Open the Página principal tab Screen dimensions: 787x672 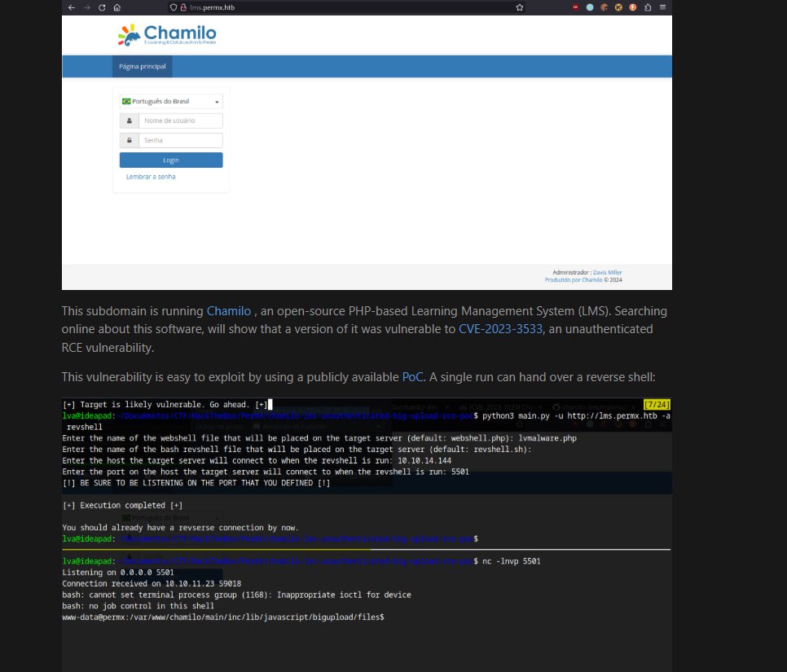coord(142,66)
